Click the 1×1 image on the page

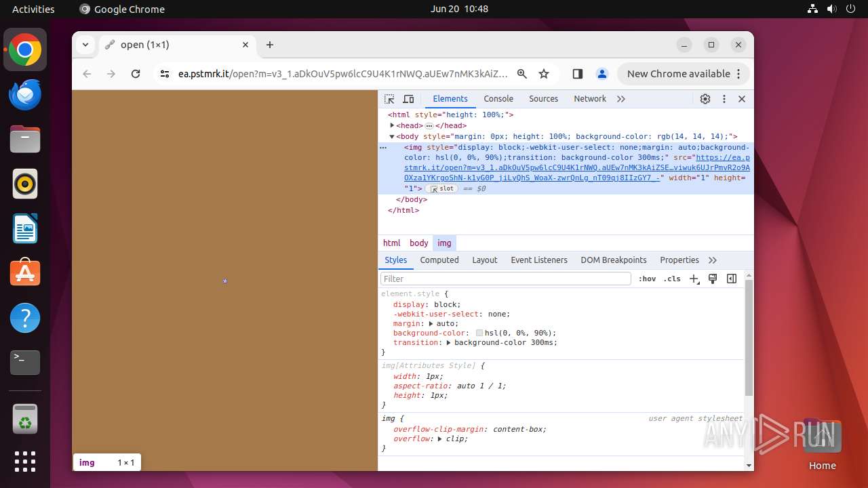tap(224, 281)
